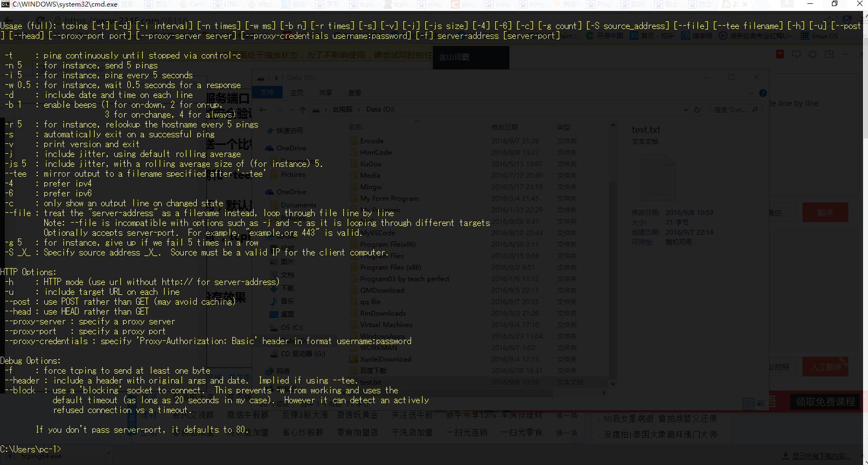Click 此电脑 in Explorer address bar

(x=343, y=109)
